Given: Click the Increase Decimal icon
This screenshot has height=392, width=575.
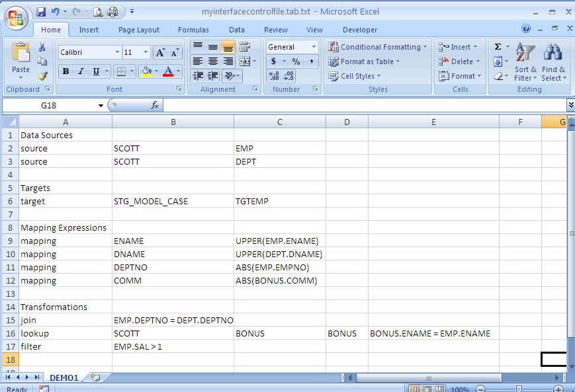Looking at the screenshot, I should [x=274, y=76].
